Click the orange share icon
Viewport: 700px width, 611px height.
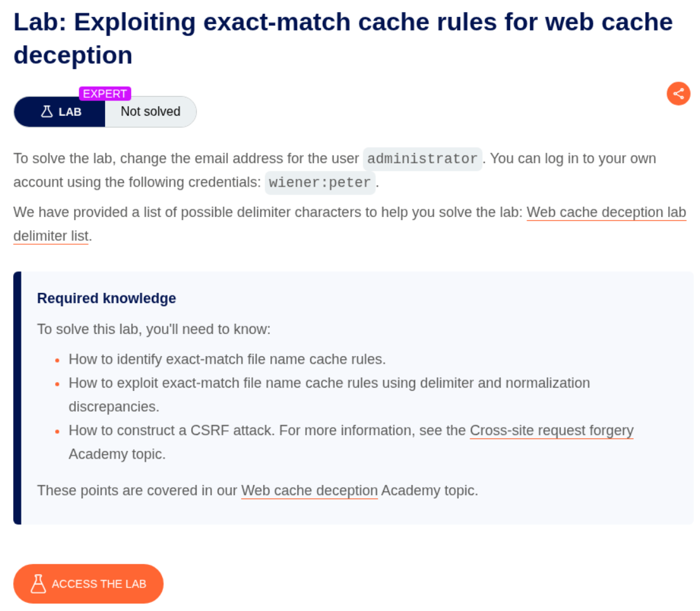pos(678,94)
